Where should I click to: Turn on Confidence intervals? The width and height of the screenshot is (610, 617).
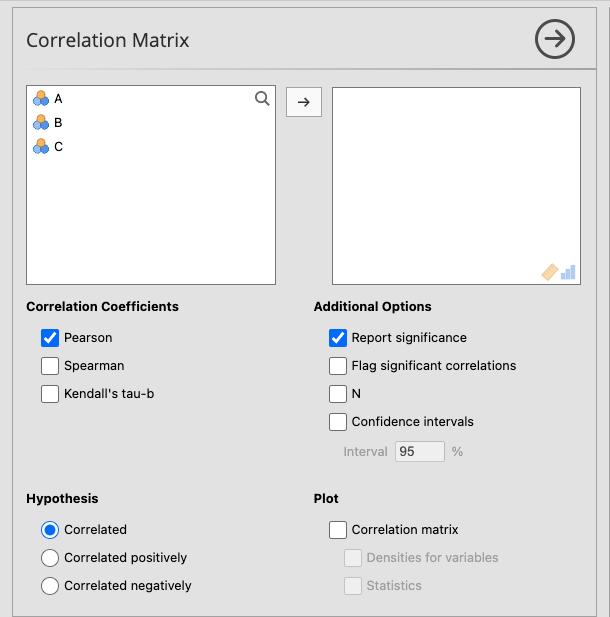(x=338, y=422)
